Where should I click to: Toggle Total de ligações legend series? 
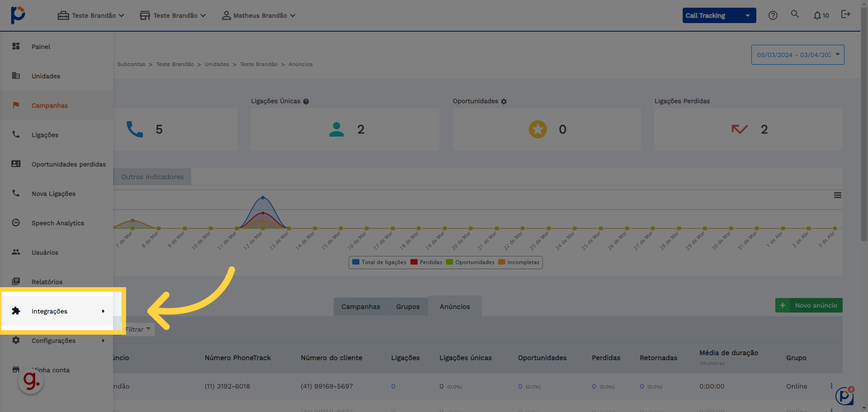pyautogui.click(x=379, y=262)
